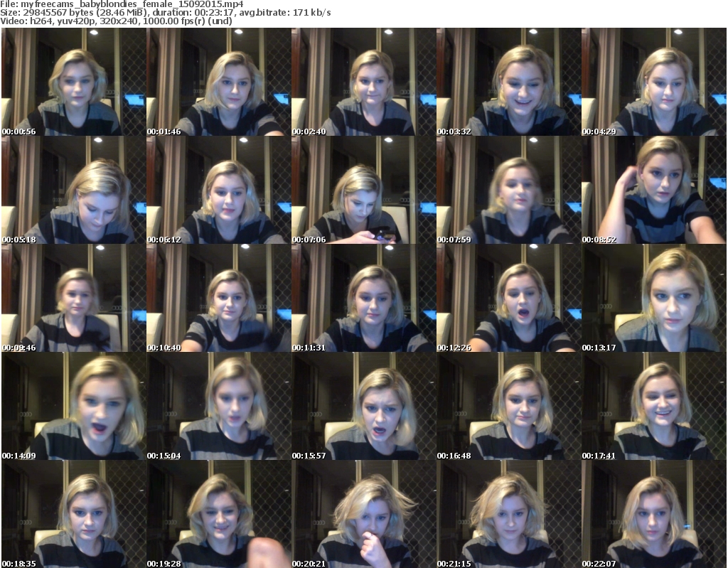The image size is (728, 568).
Task: Open the frame stamped 00:05:18
Action: click(74, 190)
